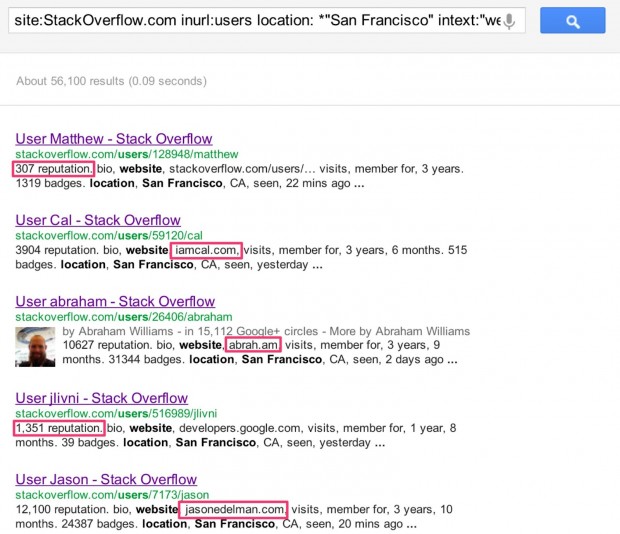Image resolution: width=620 pixels, height=534 pixels.
Task: Click 'iamcal.com' in Cal's snippet
Action: [207, 250]
